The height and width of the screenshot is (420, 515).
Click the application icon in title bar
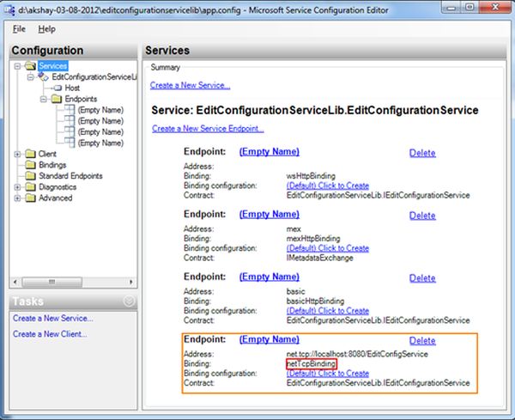pos(9,9)
